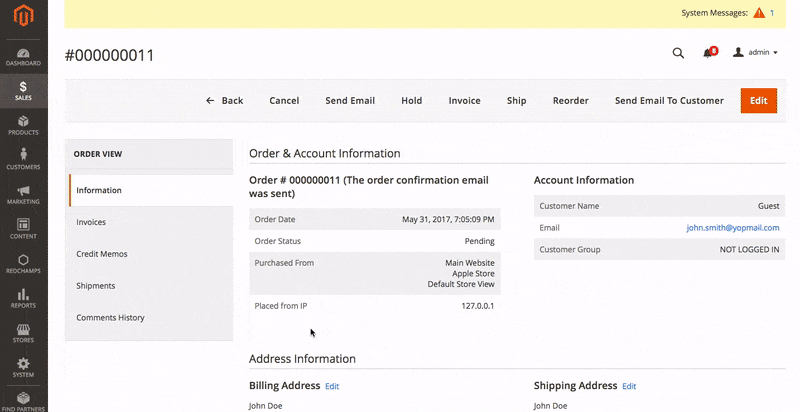
Task: Open the Products sidebar menu
Action: [x=23, y=126]
